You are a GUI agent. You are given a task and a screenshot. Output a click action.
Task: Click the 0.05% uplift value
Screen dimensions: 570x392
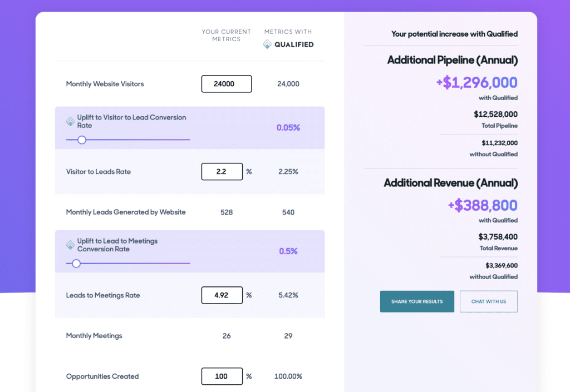point(288,127)
